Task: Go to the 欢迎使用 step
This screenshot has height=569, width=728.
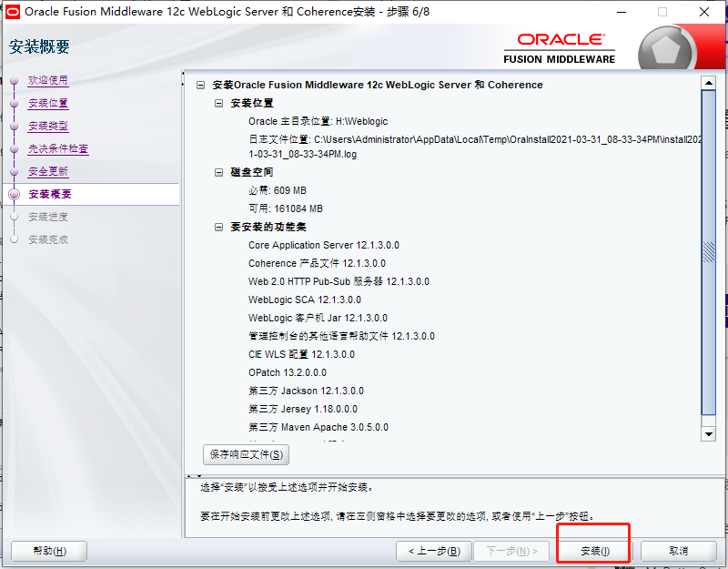Action: 48,80
